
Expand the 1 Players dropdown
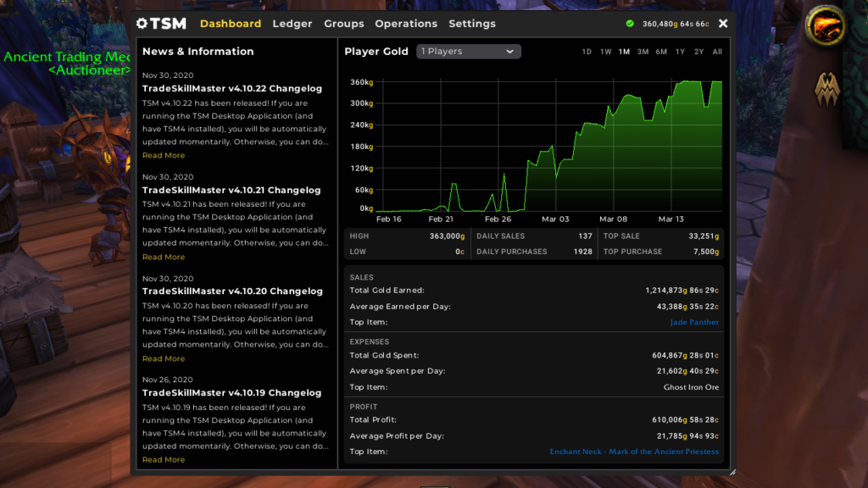coord(468,52)
